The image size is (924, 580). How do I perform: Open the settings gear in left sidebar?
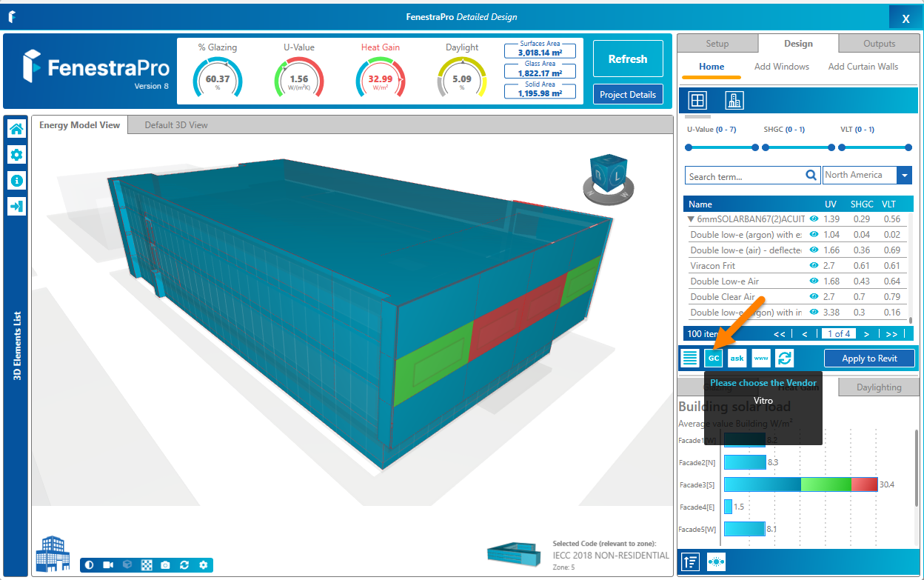16,155
